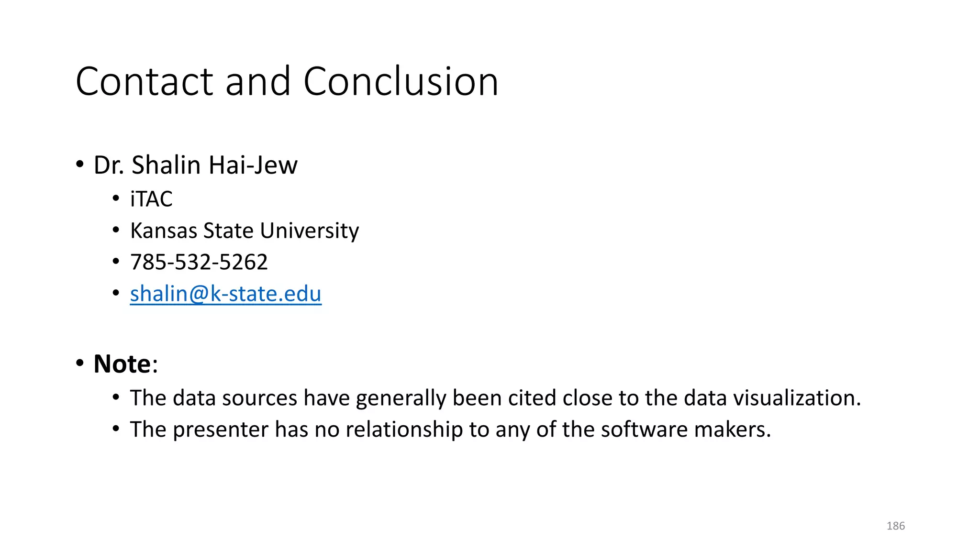The width and height of the screenshot is (980, 551).
Task: Select the sentence about data sources cited
Action: 495,398
